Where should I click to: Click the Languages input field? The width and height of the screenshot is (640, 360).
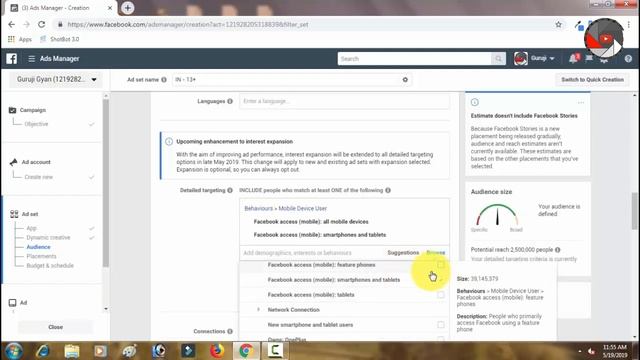pos(344,101)
